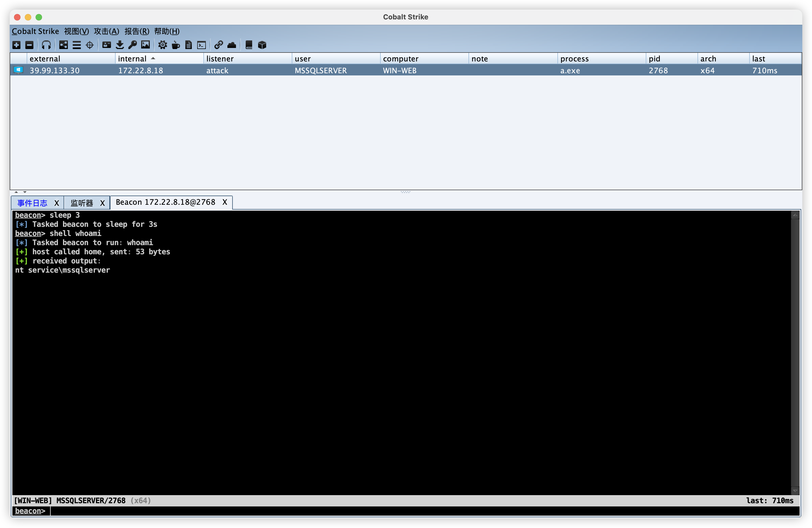
Task: Click the disconnect minus icon in toolbar
Action: (29, 45)
